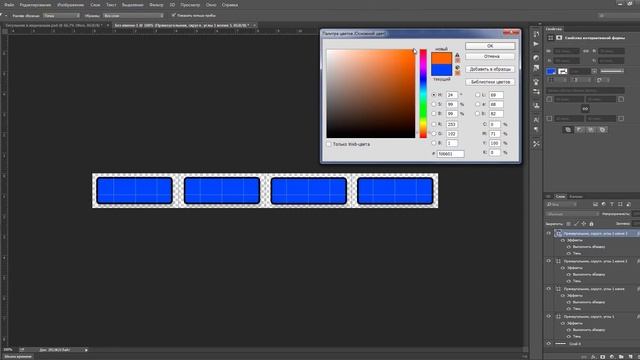This screenshot has height=360, width=640.
Task: Select the Lab b radio button
Action: pyautogui.click(x=478, y=114)
